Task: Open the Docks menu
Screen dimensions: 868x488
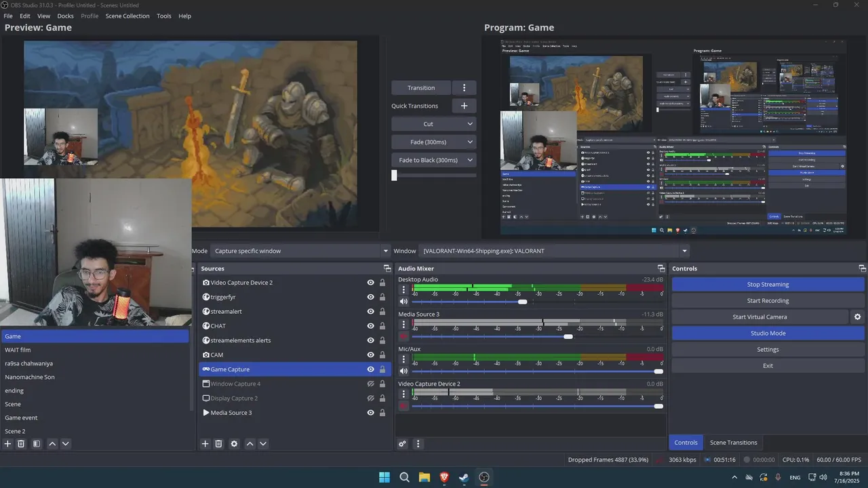Action: (66, 16)
